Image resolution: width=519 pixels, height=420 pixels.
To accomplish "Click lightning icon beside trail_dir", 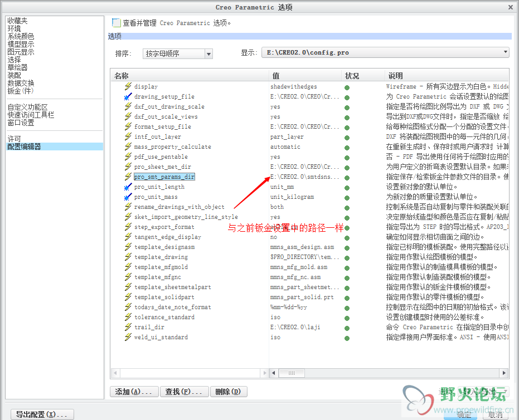I will point(128,327).
